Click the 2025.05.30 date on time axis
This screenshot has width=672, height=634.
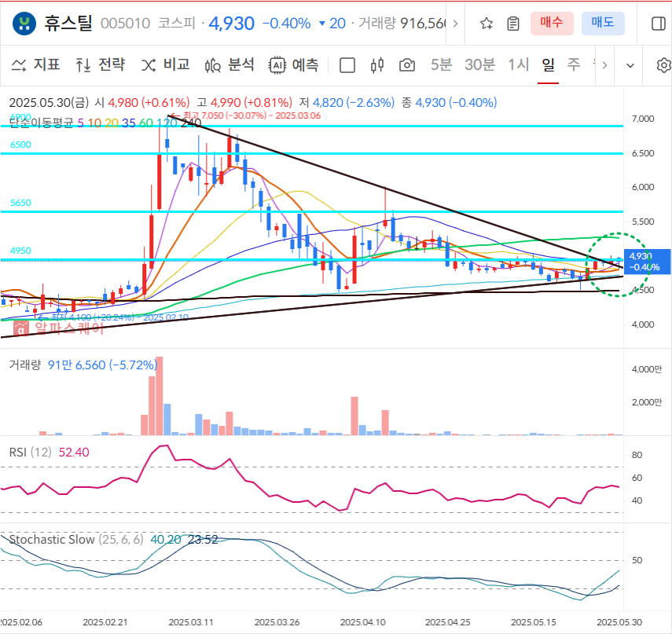[x=619, y=622]
